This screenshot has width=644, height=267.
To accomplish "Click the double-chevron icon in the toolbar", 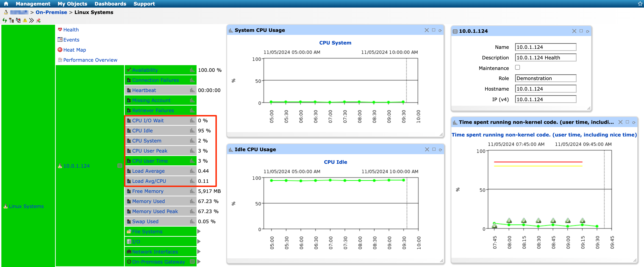I will click(x=31, y=20).
